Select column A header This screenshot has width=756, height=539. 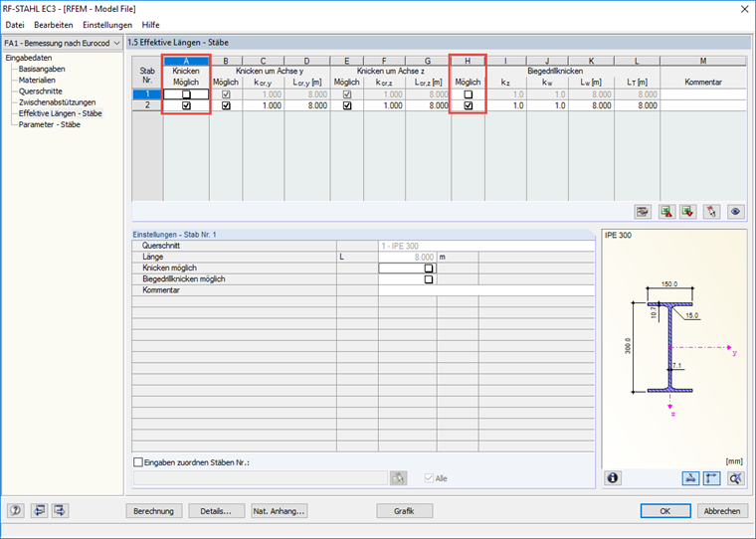pos(186,61)
